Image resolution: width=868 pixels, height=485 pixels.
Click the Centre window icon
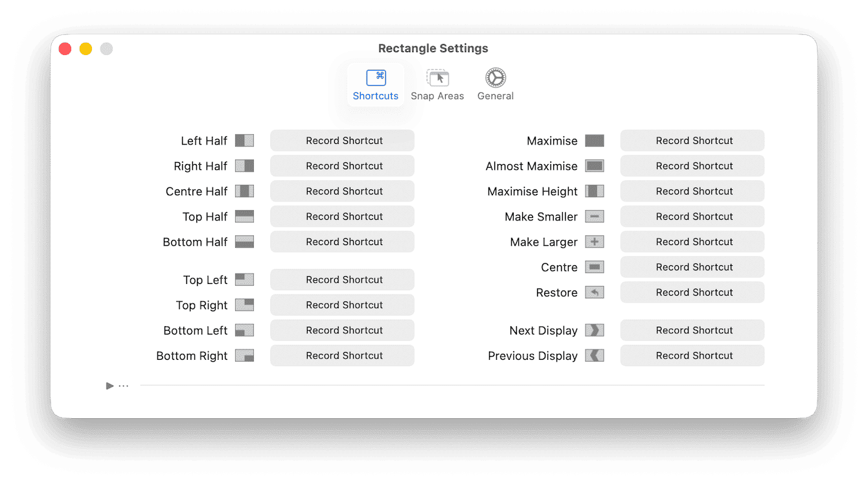click(x=594, y=267)
